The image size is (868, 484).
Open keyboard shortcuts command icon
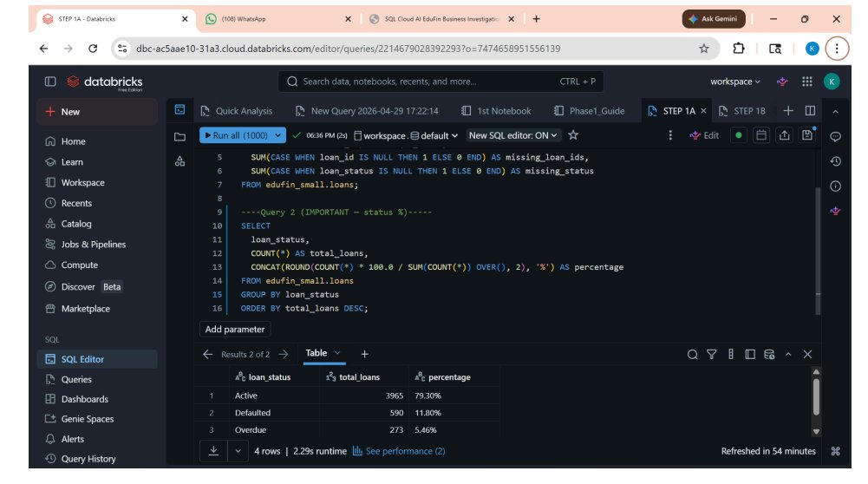coord(835,451)
